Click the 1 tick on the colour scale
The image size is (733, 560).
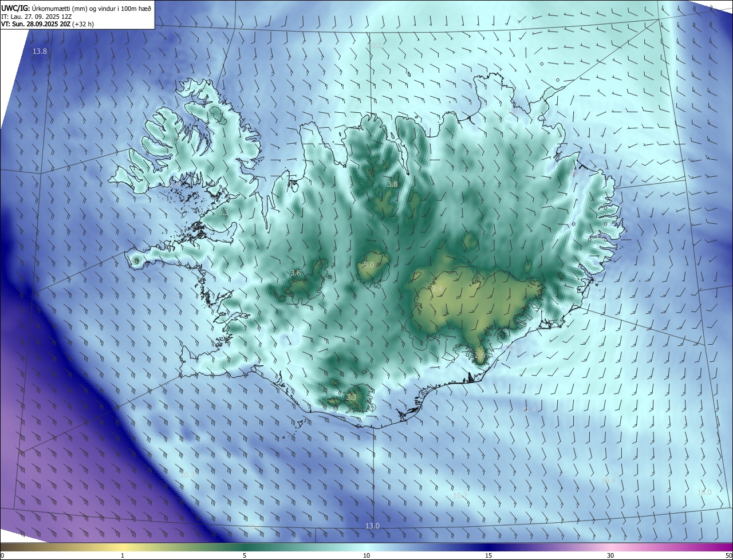pos(123,555)
